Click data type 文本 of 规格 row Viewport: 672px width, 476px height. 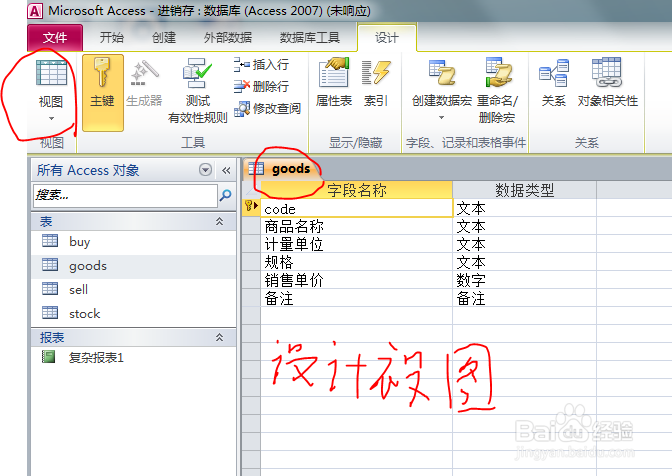(x=525, y=262)
